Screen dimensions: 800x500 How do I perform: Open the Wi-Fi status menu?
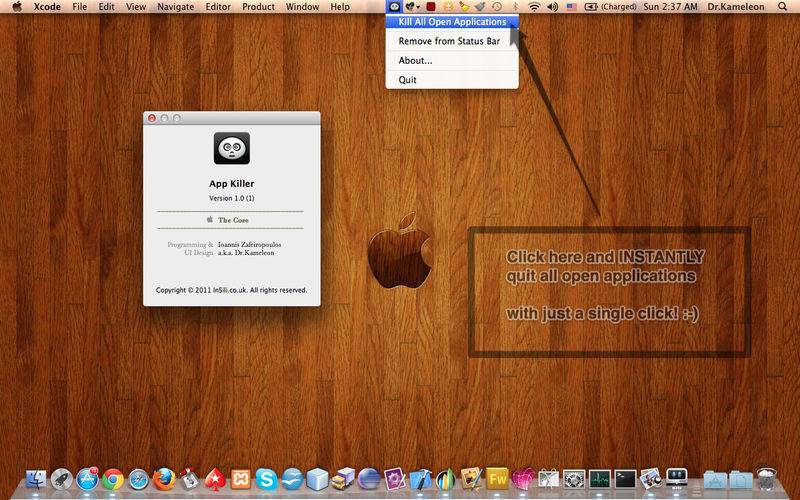pyautogui.click(x=534, y=7)
